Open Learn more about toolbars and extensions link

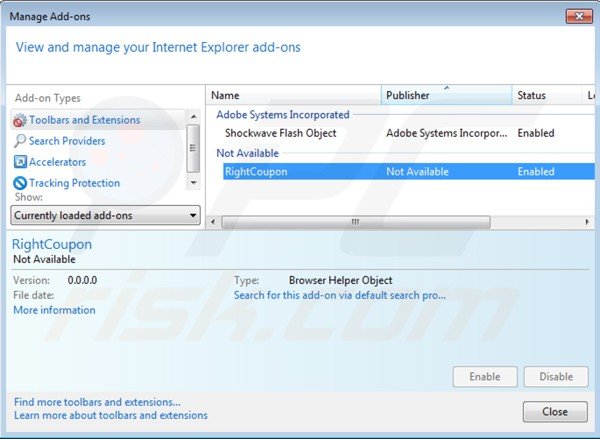(111, 415)
